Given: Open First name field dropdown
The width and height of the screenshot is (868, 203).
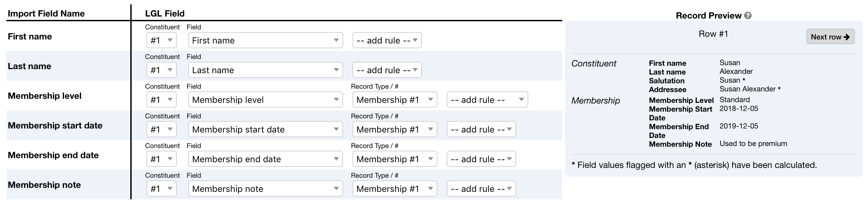Looking at the screenshot, I should click(265, 40).
